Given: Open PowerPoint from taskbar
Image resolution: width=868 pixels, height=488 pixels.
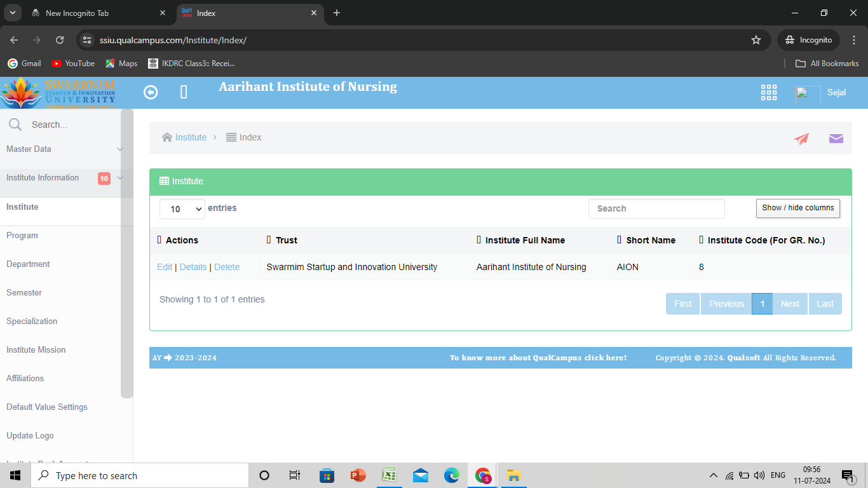Looking at the screenshot, I should pyautogui.click(x=358, y=475).
